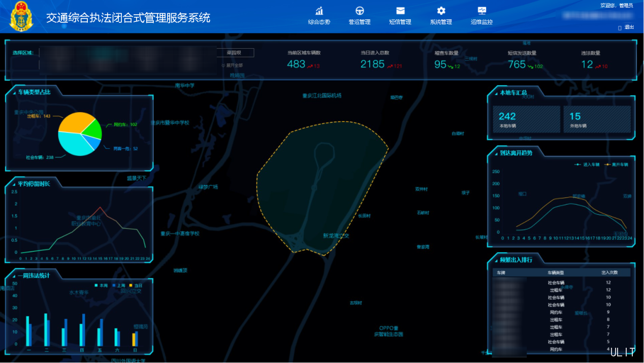Select the 运维监控 monitoring icon
644x363 pixels.
481,12
